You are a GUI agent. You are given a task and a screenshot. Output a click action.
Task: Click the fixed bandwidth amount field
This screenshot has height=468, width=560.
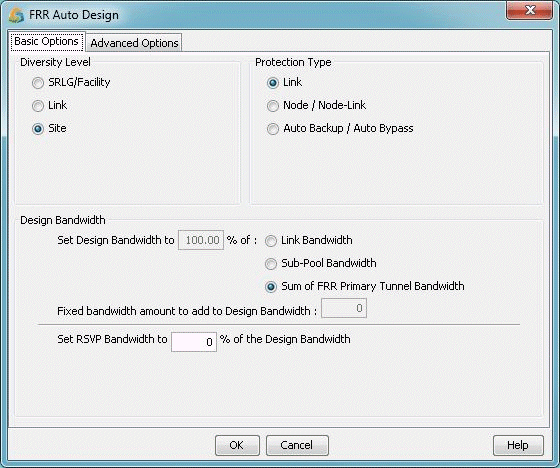click(x=344, y=308)
